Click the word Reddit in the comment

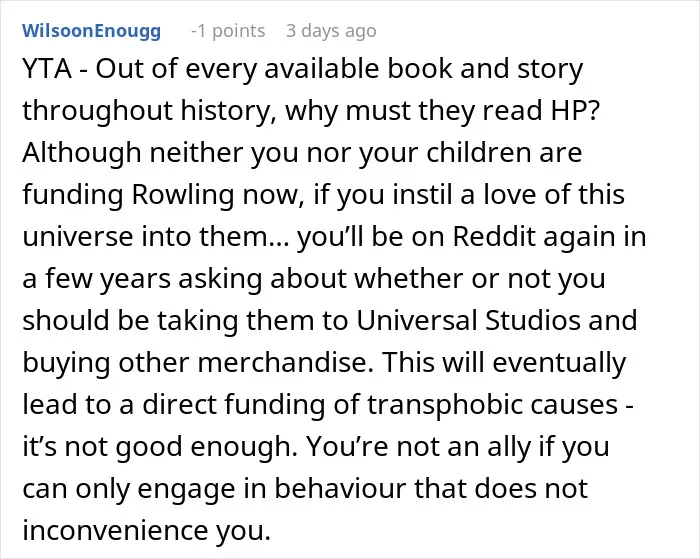[494, 236]
